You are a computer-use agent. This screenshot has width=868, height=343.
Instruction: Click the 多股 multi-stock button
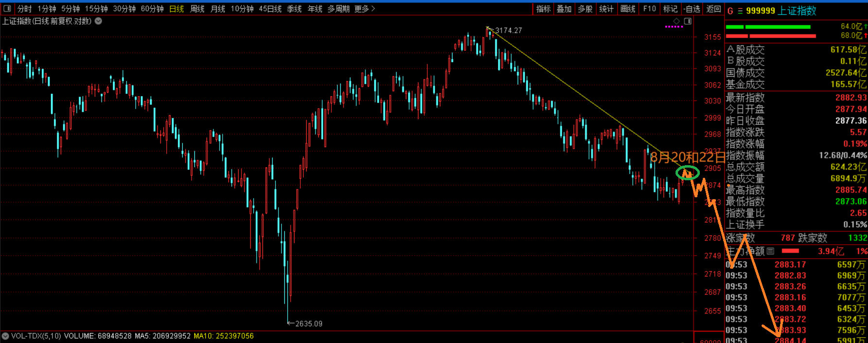[x=585, y=9]
